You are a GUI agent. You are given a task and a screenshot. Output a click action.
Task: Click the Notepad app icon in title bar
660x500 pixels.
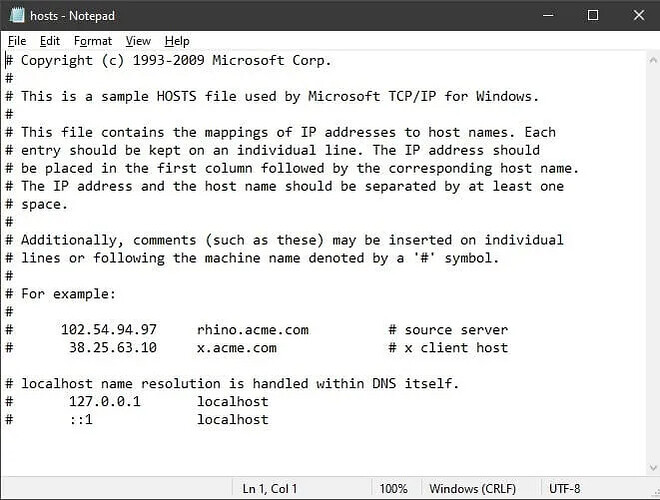[x=14, y=15]
